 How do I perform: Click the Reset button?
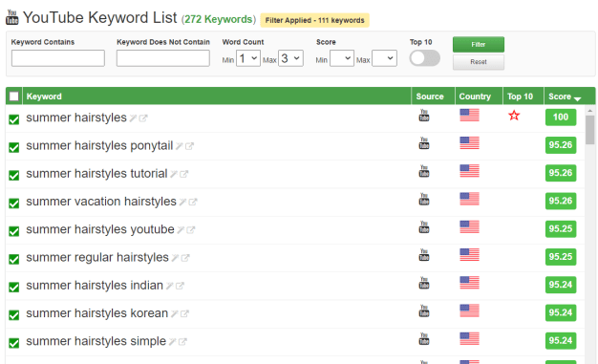pyautogui.click(x=479, y=62)
